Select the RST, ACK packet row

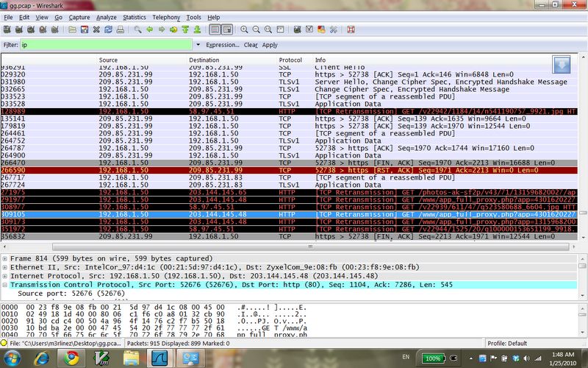coord(289,170)
